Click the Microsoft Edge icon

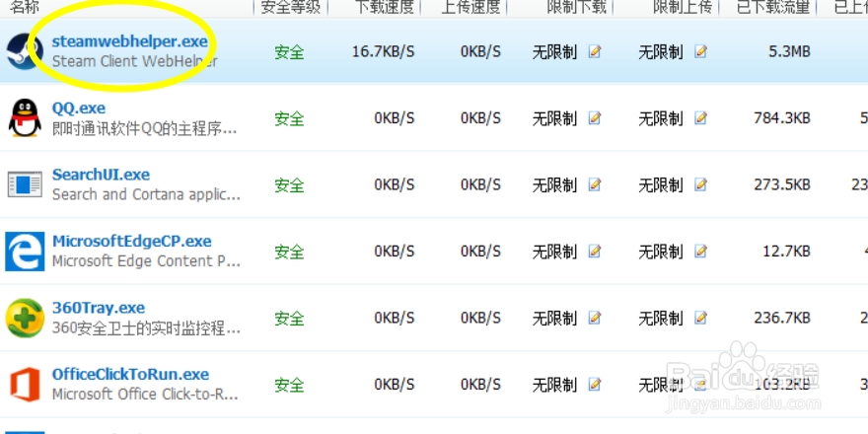tap(25, 252)
